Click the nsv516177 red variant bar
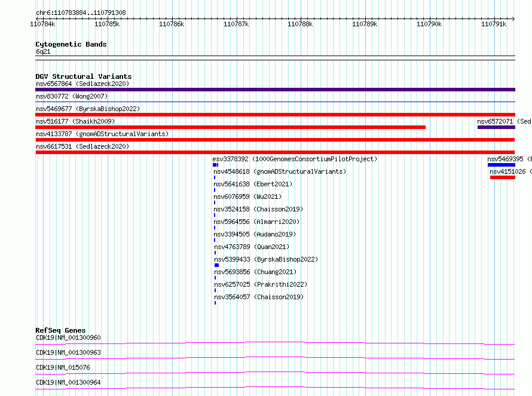Image resolution: width=532 pixels, height=396 pixels. click(230, 127)
